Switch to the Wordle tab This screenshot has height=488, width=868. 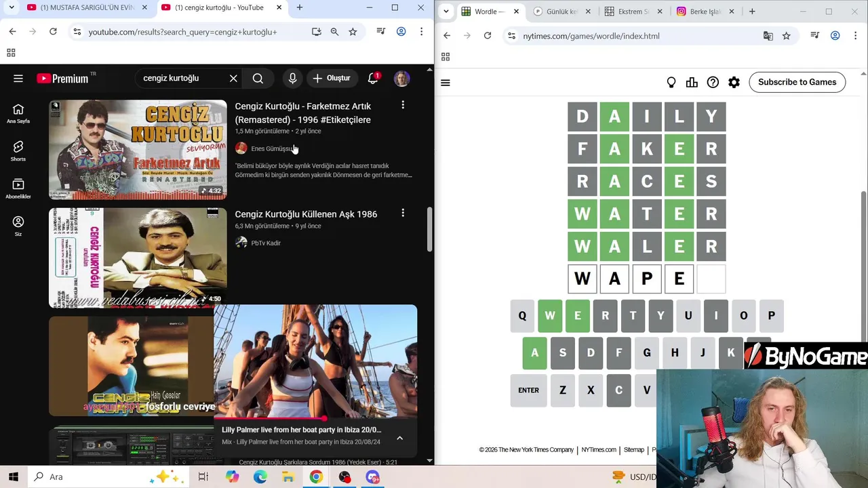[490, 12]
